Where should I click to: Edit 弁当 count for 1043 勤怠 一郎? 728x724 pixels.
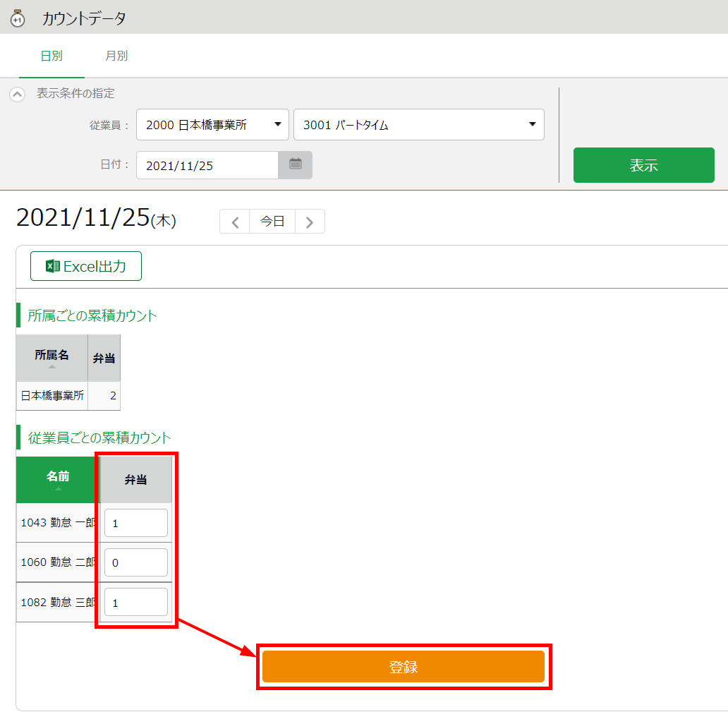136,523
